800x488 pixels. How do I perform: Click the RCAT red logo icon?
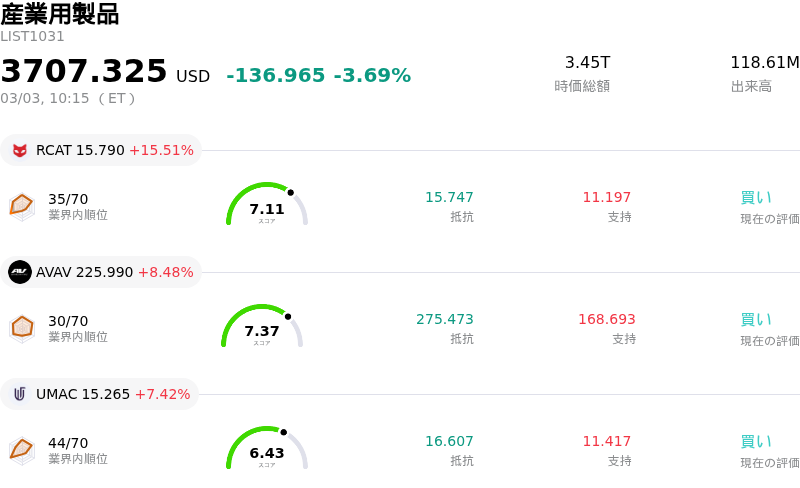20,151
